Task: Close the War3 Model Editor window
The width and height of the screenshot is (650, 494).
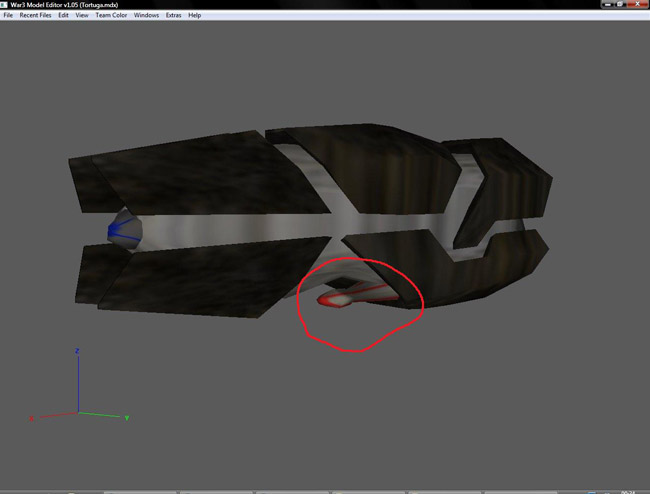Action: click(638, 4)
